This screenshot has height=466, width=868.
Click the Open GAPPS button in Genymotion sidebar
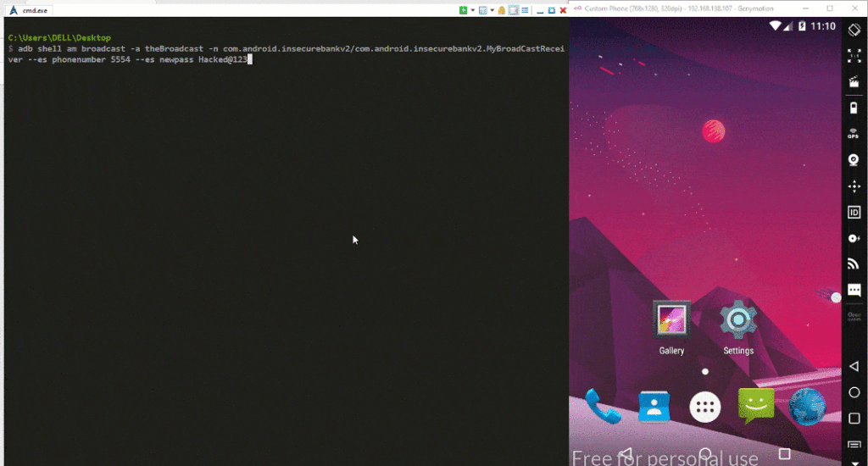[854, 317]
